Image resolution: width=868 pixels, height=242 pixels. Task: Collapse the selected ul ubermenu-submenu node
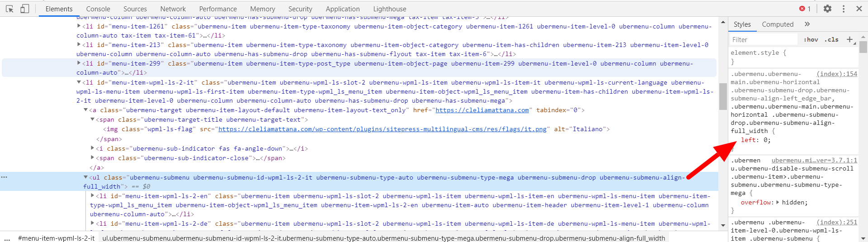point(86,177)
